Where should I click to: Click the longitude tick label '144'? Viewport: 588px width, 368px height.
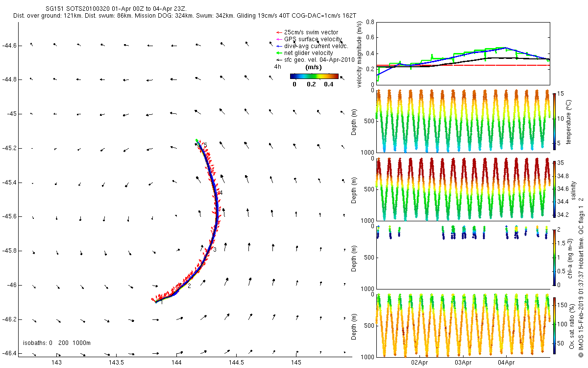[x=176, y=362]
